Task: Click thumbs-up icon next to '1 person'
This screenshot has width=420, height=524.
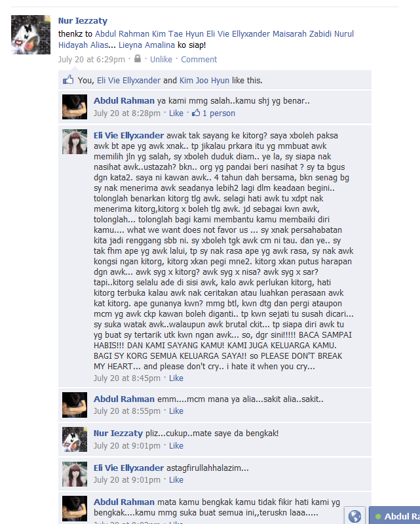Action: pyautogui.click(x=196, y=113)
